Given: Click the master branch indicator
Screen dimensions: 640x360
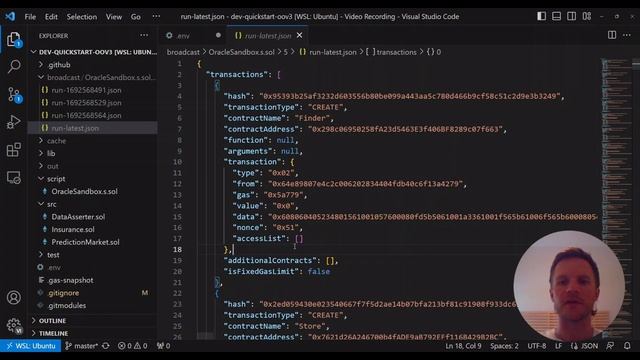Looking at the screenshot, I should click(x=83, y=346).
